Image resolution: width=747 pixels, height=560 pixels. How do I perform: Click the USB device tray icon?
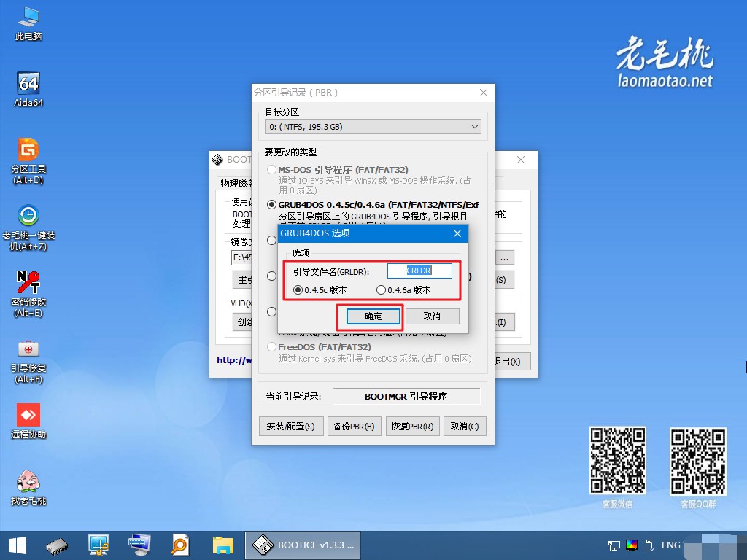pos(649,545)
